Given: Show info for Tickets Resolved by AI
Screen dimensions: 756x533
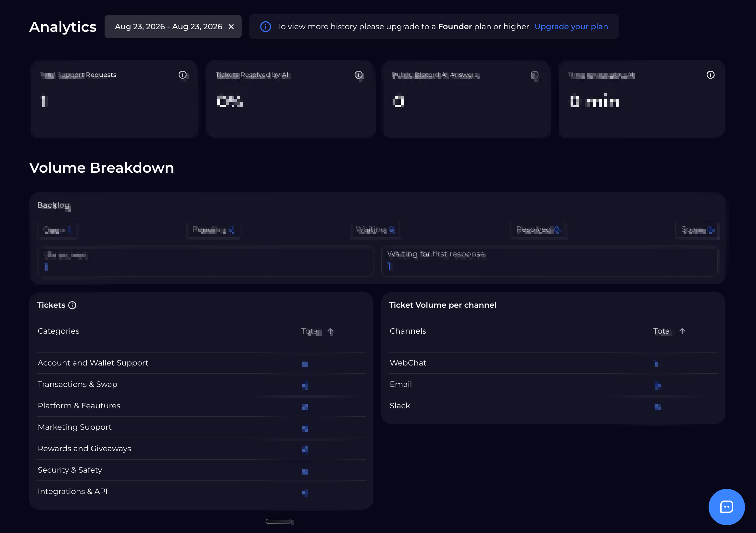Looking at the screenshot, I should [x=358, y=75].
